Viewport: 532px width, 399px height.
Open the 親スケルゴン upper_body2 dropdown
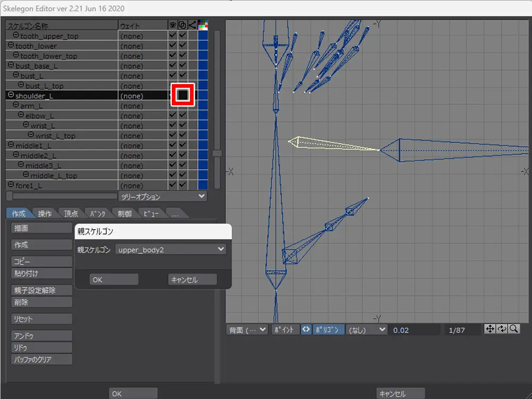pyautogui.click(x=170, y=249)
